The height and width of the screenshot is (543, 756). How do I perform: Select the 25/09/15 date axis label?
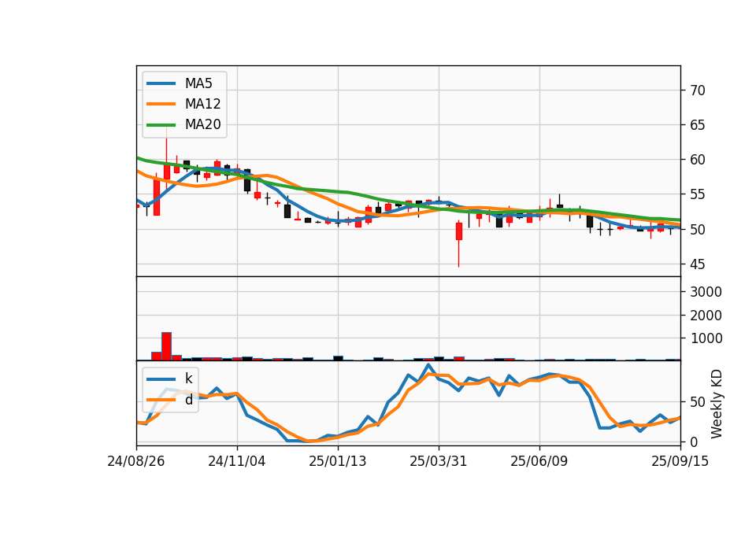[680, 461]
